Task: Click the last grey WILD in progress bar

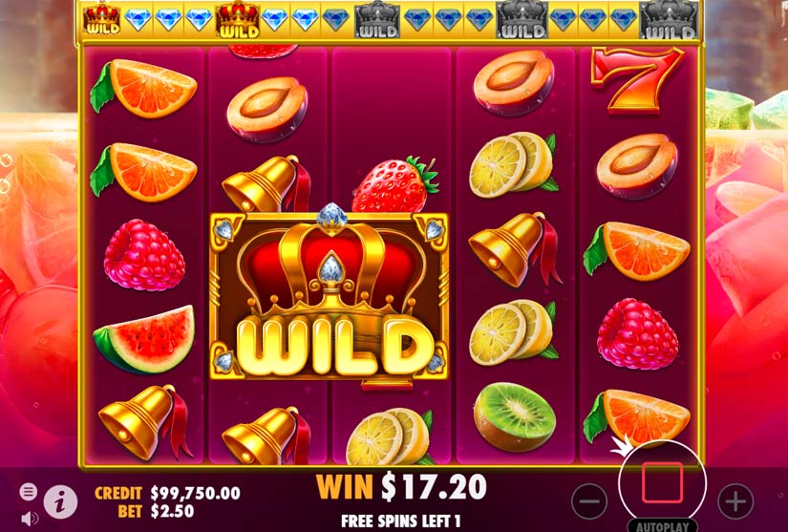Action: point(669,21)
